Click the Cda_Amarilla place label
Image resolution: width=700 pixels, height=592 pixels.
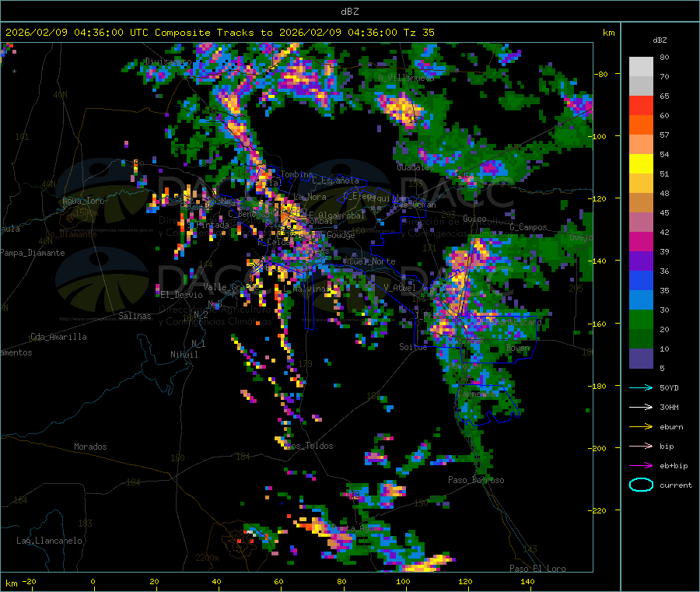58,337
